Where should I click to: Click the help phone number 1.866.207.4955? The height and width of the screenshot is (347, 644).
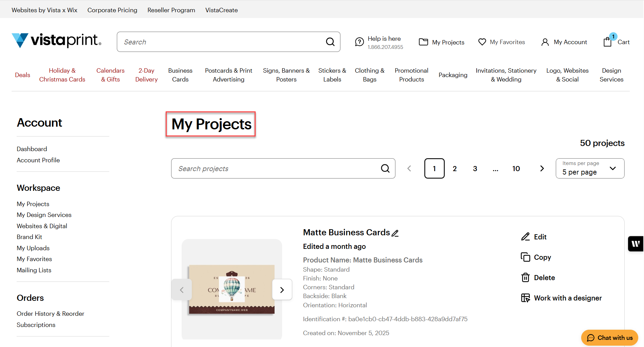385,47
